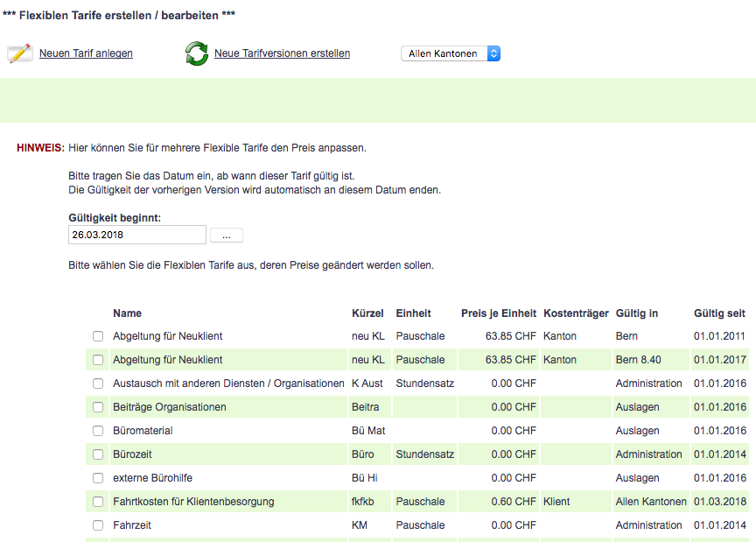This screenshot has height=542, width=756.
Task: Open date picker with '...' button
Action: (227, 236)
